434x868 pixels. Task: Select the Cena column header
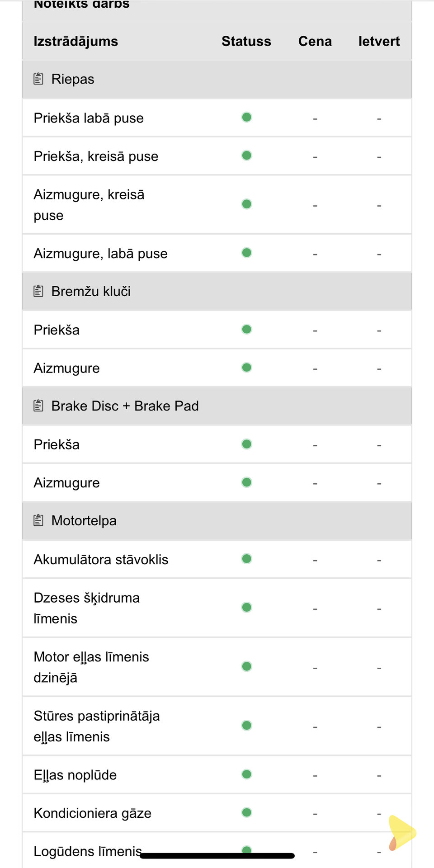tap(315, 41)
